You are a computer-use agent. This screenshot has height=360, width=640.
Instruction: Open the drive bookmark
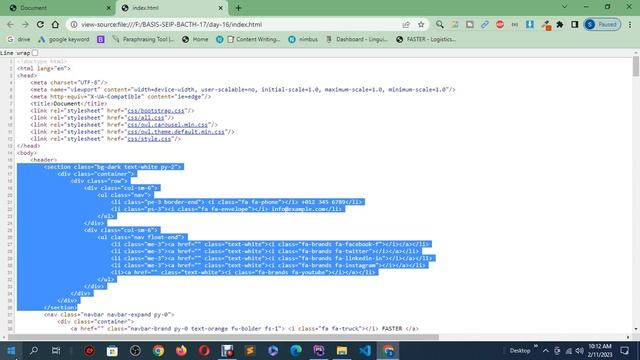19,39
